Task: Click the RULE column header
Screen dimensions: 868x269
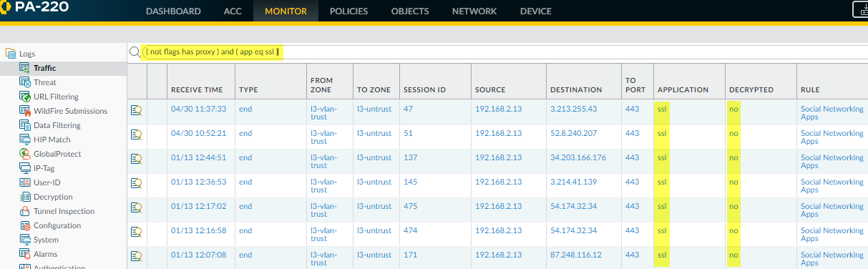Action: coord(810,89)
